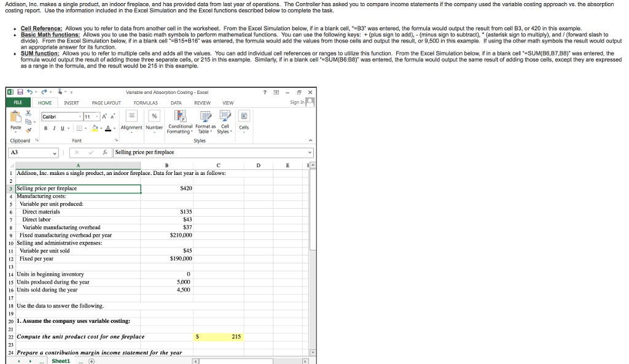The width and height of the screenshot is (629, 364).
Task: Open Cell Styles gallery
Action: (x=225, y=117)
